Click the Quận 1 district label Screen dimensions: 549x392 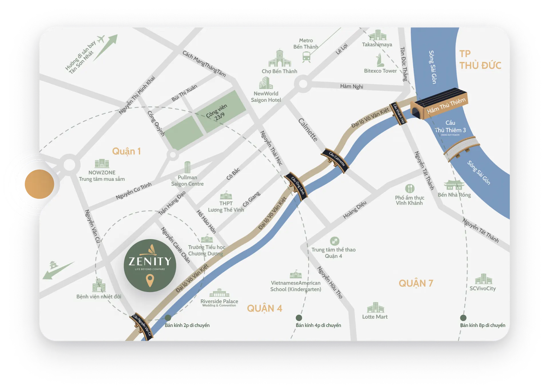[x=126, y=151]
